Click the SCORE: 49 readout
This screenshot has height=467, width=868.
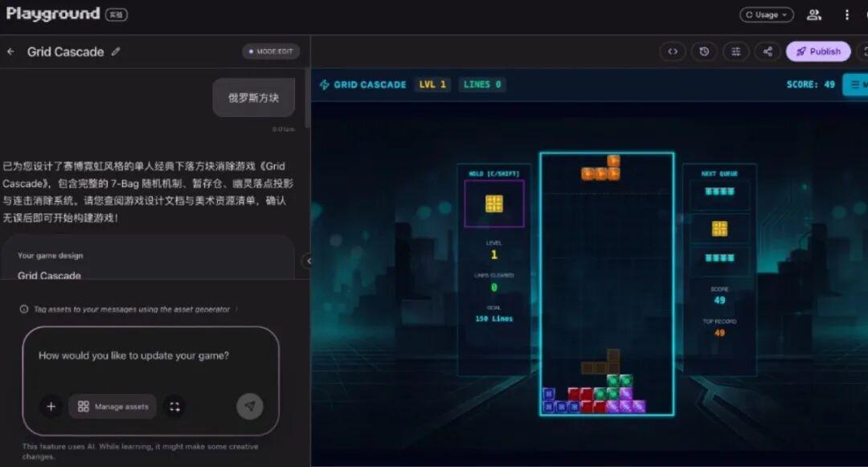tap(810, 84)
